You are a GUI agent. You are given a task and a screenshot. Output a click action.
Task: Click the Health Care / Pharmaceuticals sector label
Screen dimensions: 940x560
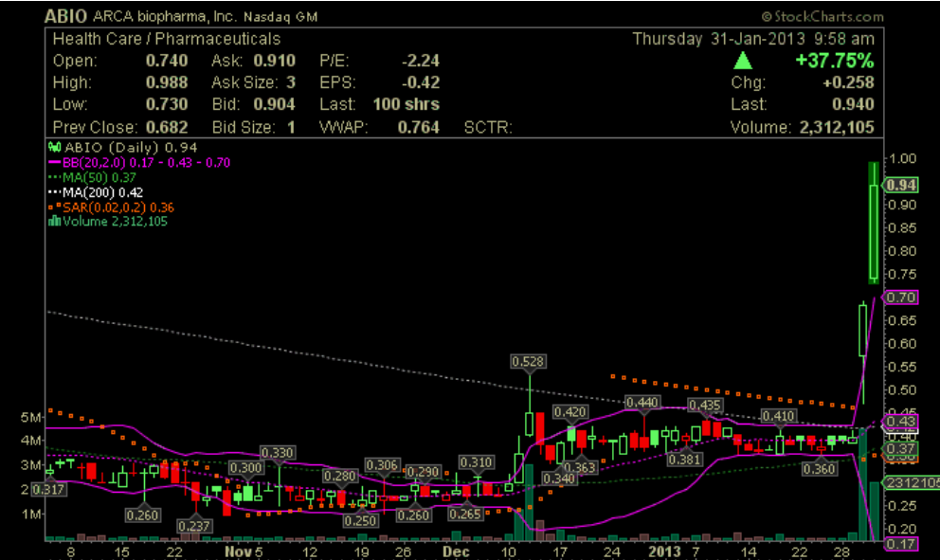[167, 39]
